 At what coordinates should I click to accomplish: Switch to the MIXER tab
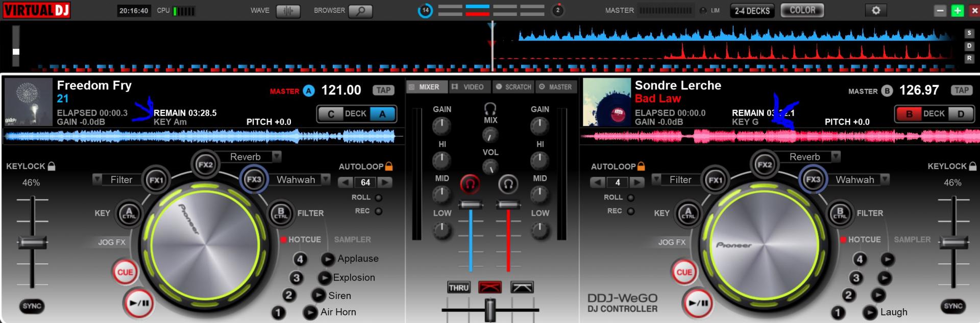[x=427, y=87]
